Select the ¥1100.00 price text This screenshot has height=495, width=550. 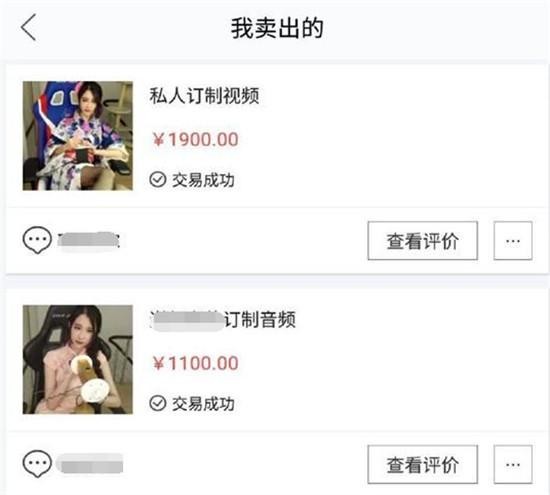coord(196,363)
